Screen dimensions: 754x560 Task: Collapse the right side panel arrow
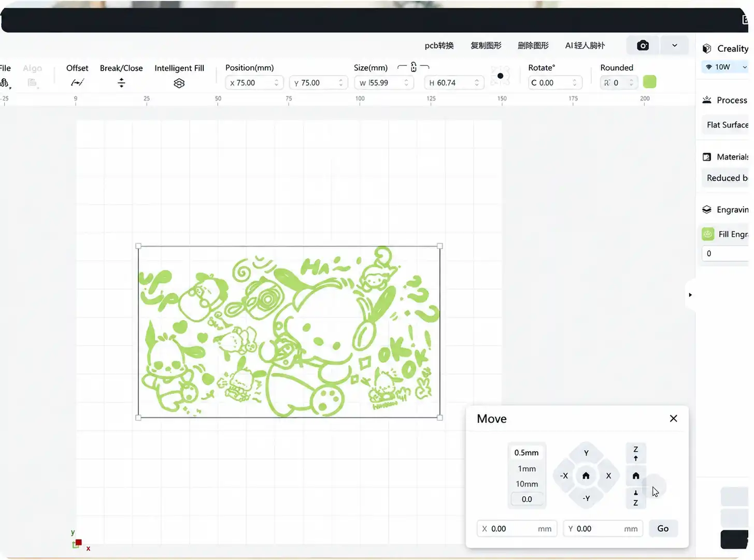[x=690, y=295]
